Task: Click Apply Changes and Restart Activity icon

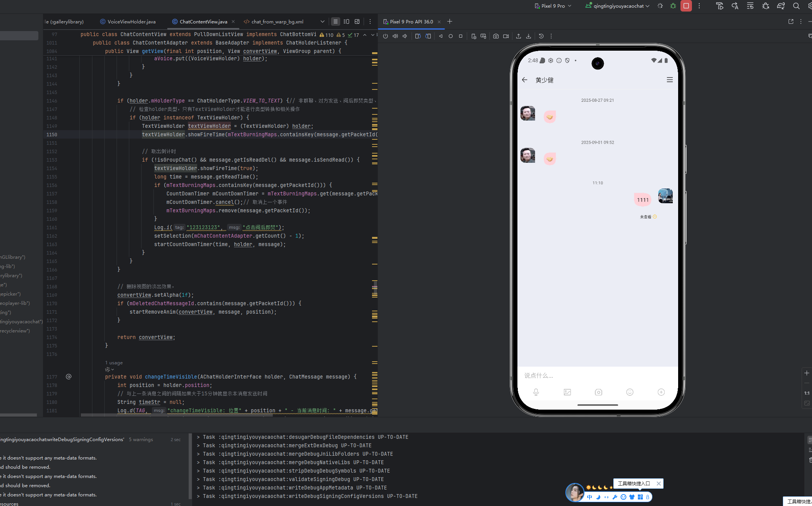Action: coord(735,6)
